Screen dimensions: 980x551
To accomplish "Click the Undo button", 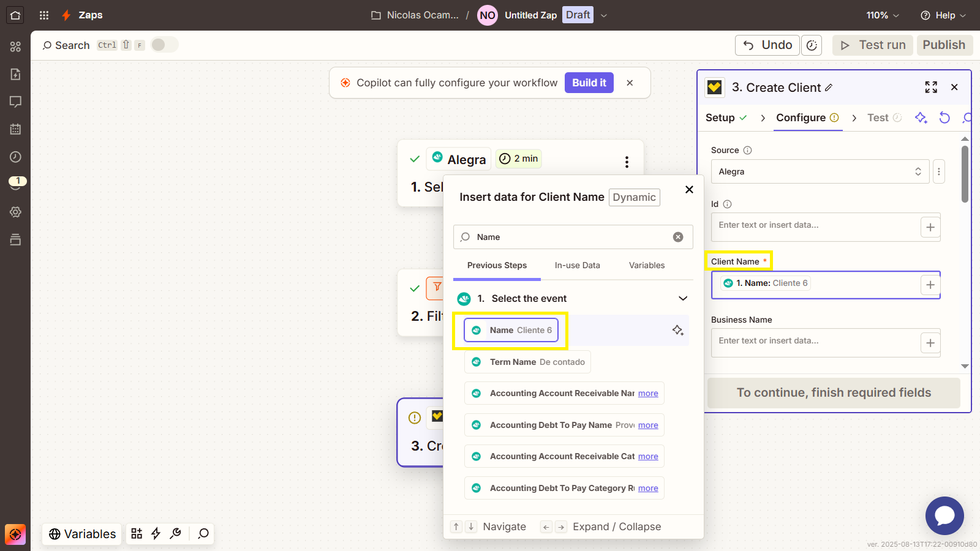I will (767, 45).
